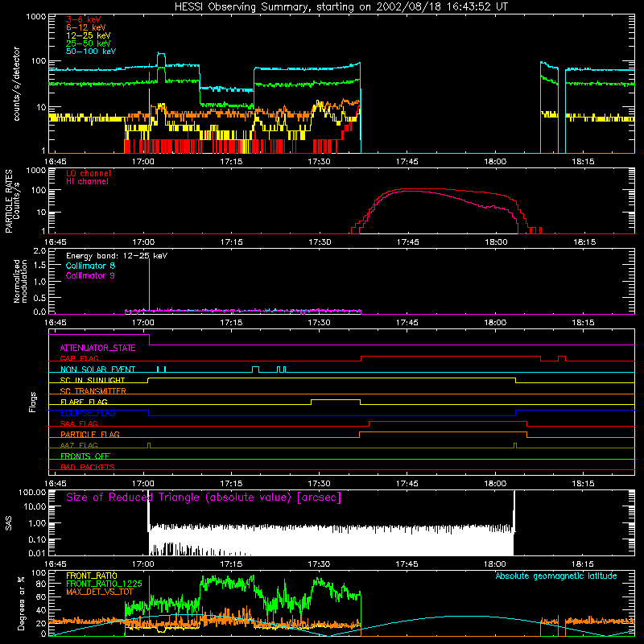The height and width of the screenshot is (644, 644).
Task: Click the SC_TRANSMITTER flag label
Action: point(93,391)
